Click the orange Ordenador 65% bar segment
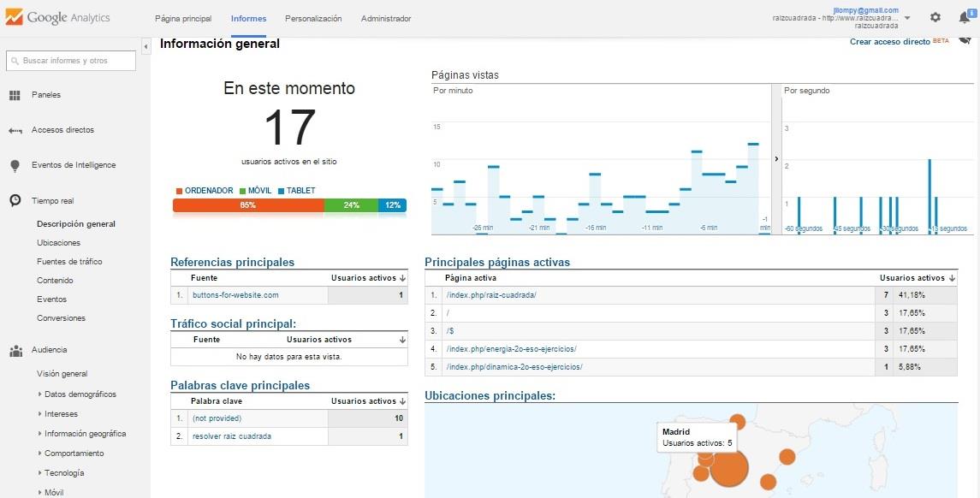Image resolution: width=980 pixels, height=498 pixels. pyautogui.click(x=248, y=205)
